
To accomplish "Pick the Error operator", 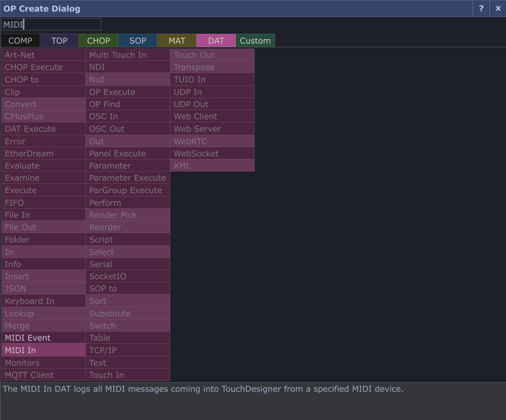I will 43,141.
